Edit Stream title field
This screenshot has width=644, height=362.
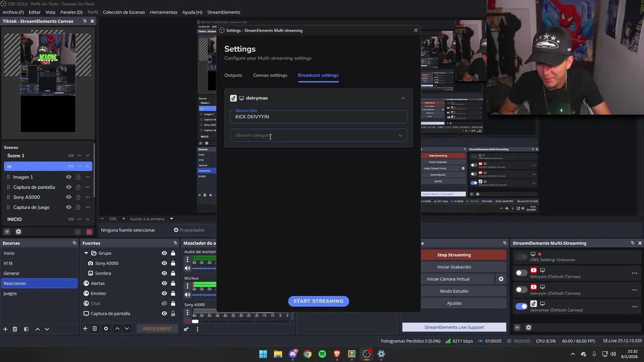318,117
